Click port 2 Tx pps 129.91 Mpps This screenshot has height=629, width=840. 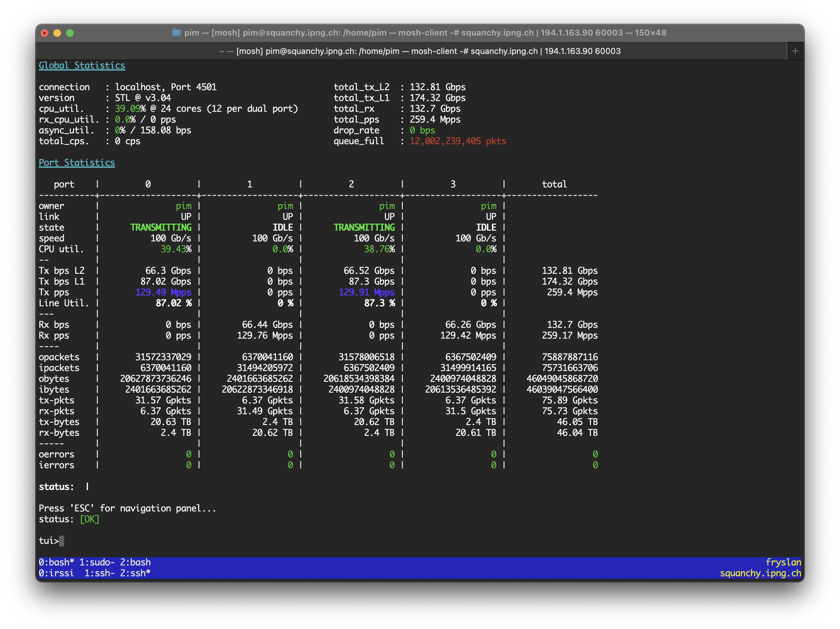click(366, 292)
